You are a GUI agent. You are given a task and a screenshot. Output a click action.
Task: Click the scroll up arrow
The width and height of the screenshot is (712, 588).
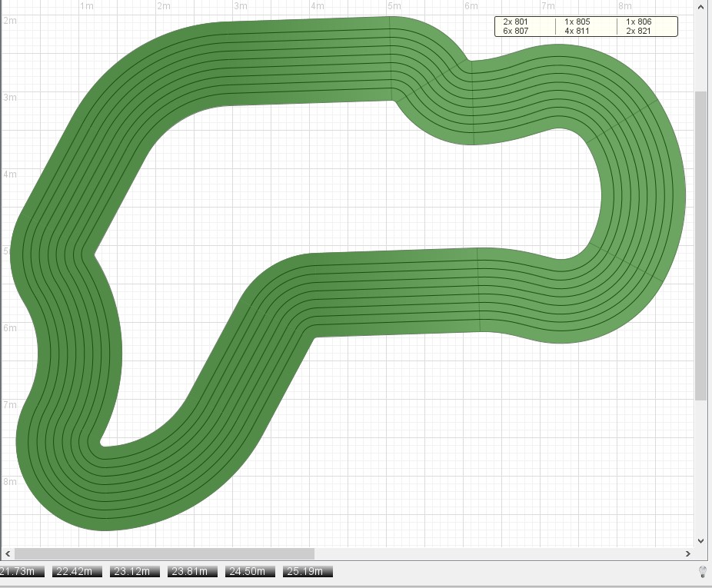[x=700, y=8]
